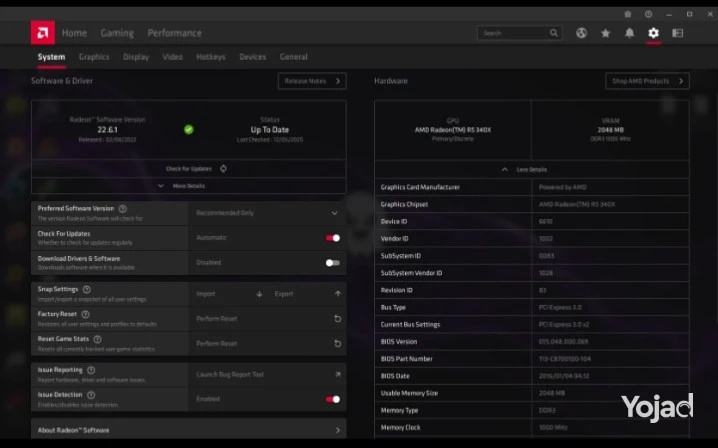
Task: Switch to the Hotkeys tab
Action: coord(211,57)
